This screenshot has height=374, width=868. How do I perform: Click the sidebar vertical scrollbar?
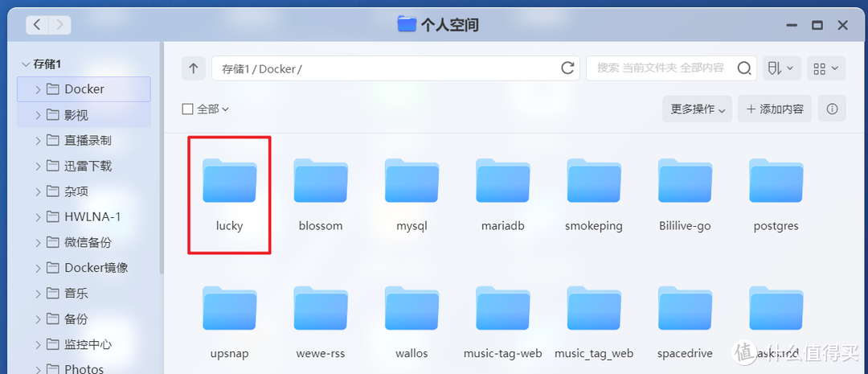pos(161,158)
